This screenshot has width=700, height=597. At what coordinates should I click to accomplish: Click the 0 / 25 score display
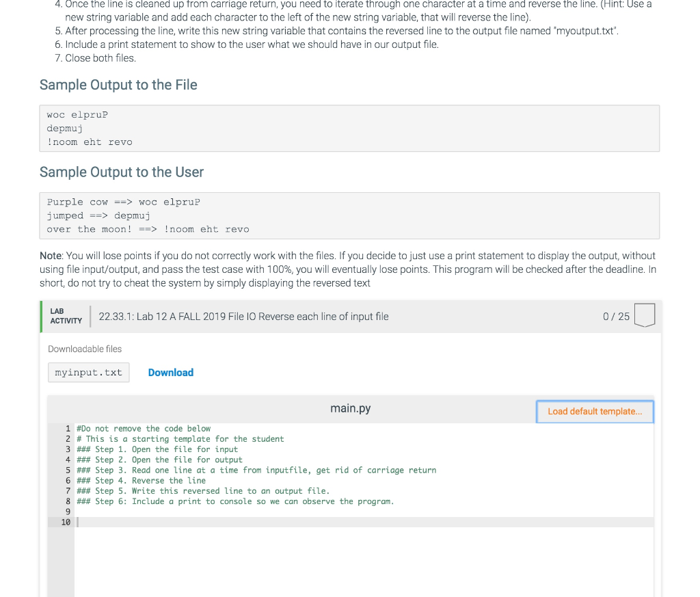(617, 315)
